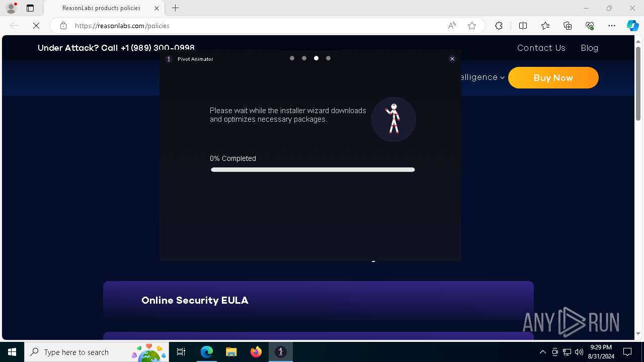Select the first installer step dot

pos(292,58)
